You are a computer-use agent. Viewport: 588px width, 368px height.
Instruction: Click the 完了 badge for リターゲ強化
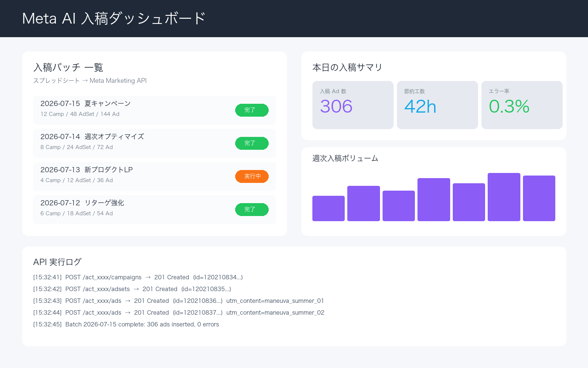252,209
